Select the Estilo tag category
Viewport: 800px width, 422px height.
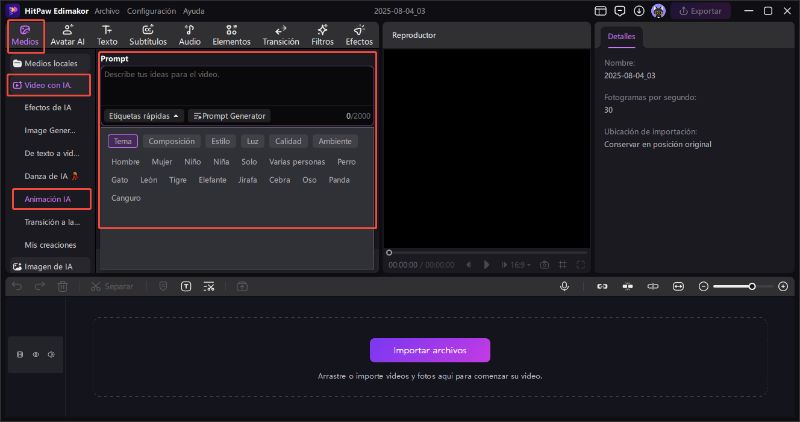(x=220, y=141)
